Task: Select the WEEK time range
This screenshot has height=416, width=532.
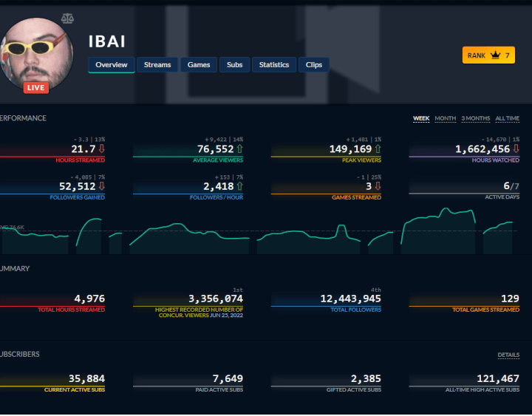Action: [x=421, y=118]
